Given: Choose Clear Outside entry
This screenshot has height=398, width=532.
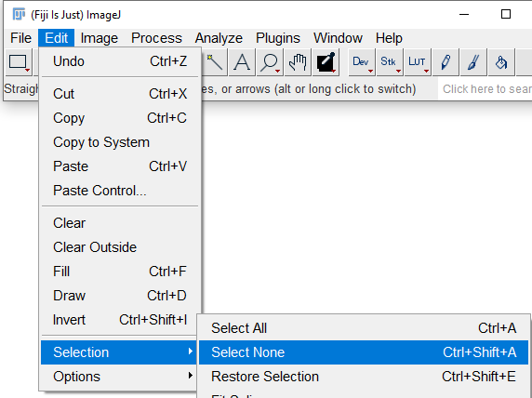Looking at the screenshot, I should (x=120, y=247).
